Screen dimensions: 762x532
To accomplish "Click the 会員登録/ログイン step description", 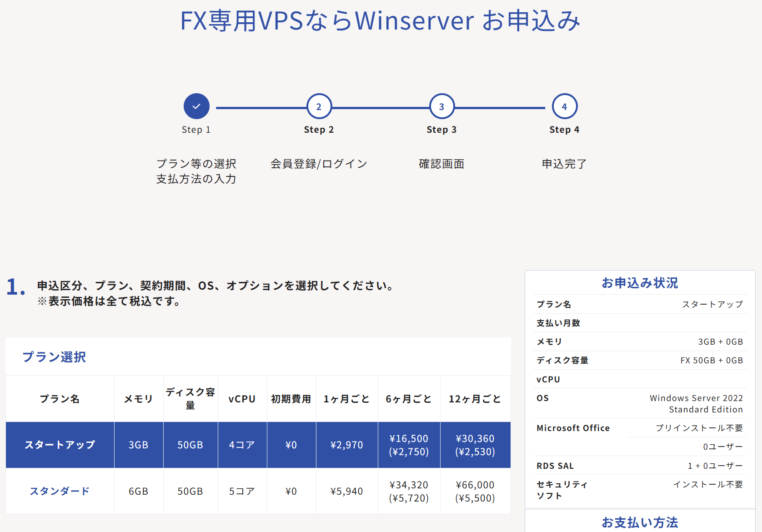I will (319, 164).
